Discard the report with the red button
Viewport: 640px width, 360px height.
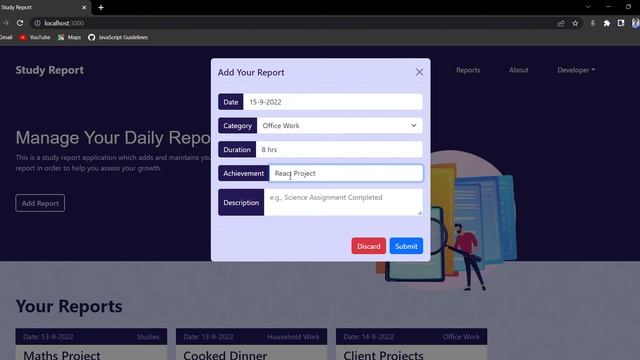point(369,246)
